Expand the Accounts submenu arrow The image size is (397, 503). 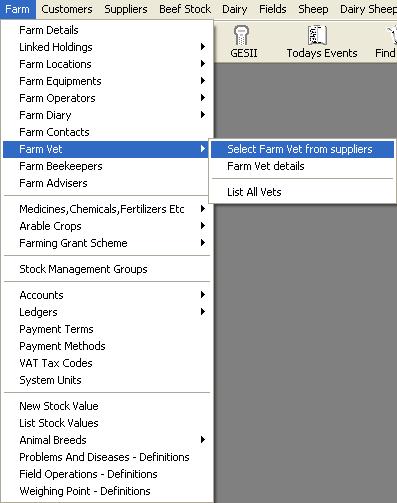(x=203, y=295)
